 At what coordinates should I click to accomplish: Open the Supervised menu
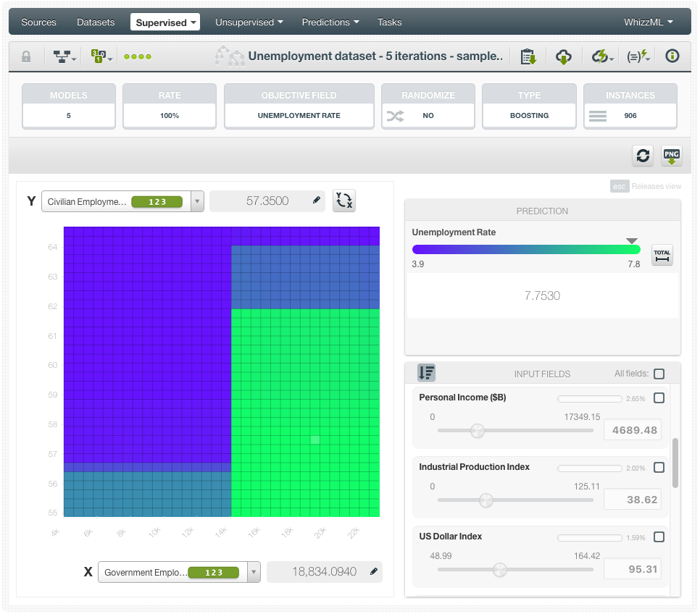click(166, 22)
